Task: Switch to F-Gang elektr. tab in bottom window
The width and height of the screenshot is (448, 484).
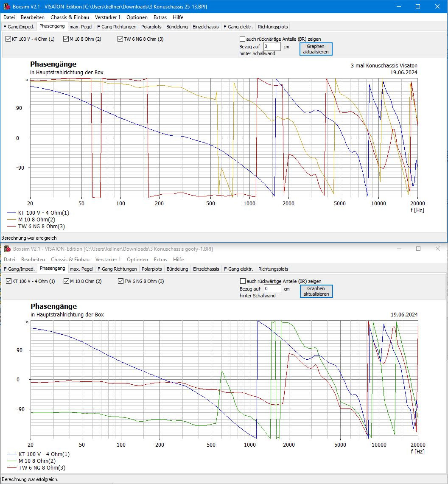Action: click(238, 269)
